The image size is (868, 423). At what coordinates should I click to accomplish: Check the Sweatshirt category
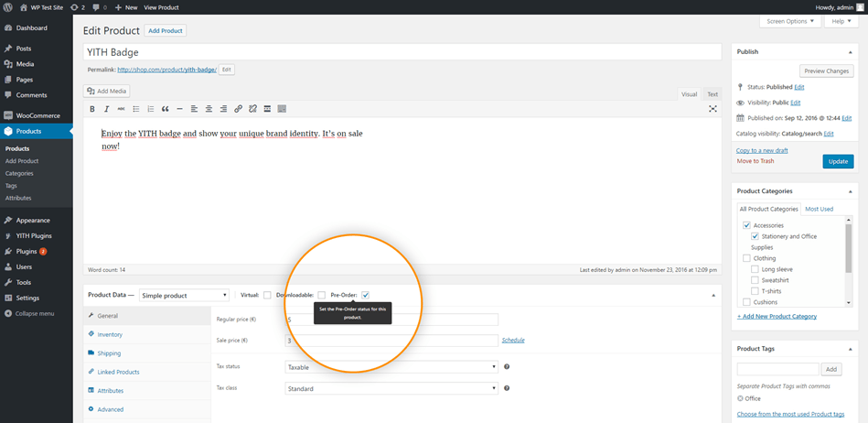[755, 280]
